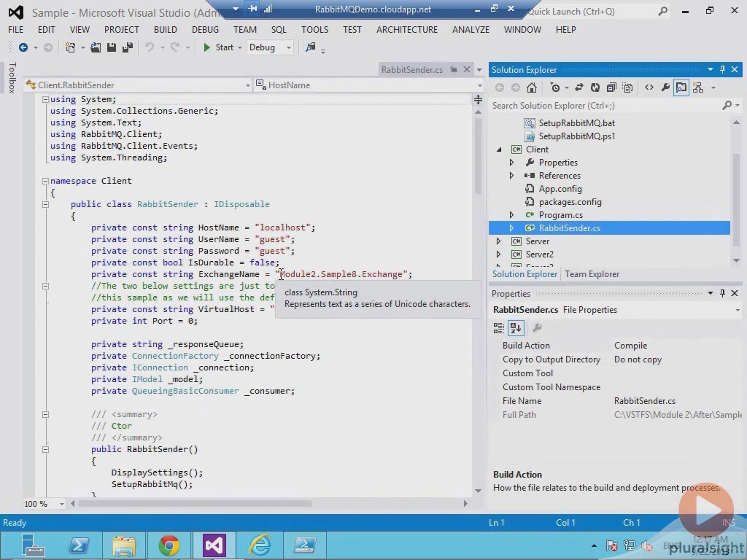Expand the Program.cs node
This screenshot has height=560, width=747.
(x=511, y=215)
